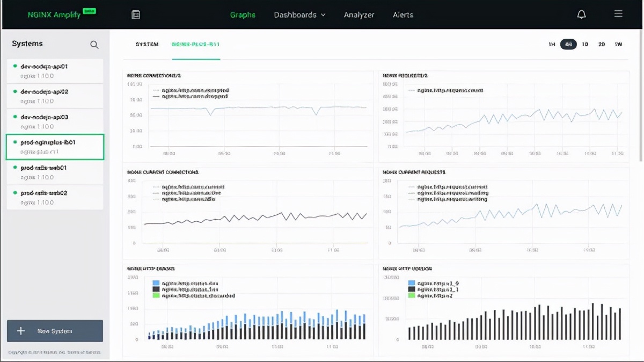This screenshot has height=362, width=644.
Task: Select the prod-rails-web01 system
Action: pos(55,172)
